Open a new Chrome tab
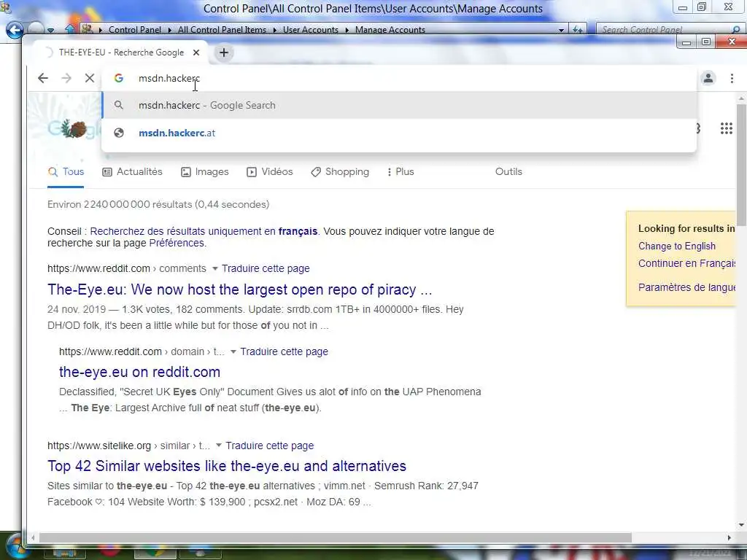Image resolution: width=747 pixels, height=560 pixels. pos(224,52)
